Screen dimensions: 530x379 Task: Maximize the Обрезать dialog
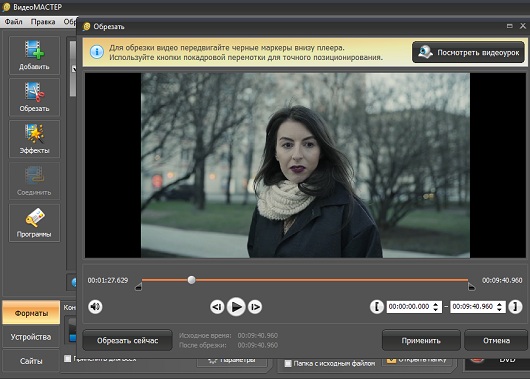510,26
